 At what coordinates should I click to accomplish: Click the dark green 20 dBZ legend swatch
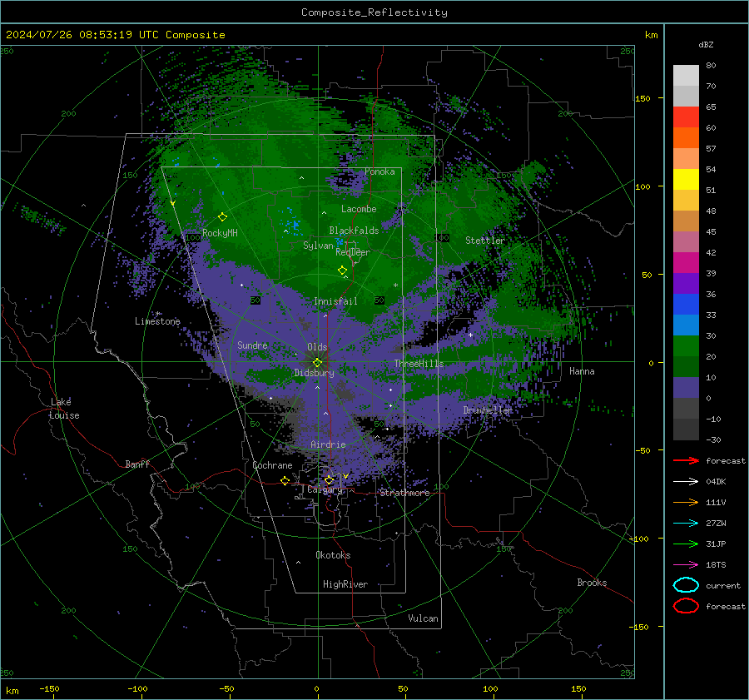[686, 366]
